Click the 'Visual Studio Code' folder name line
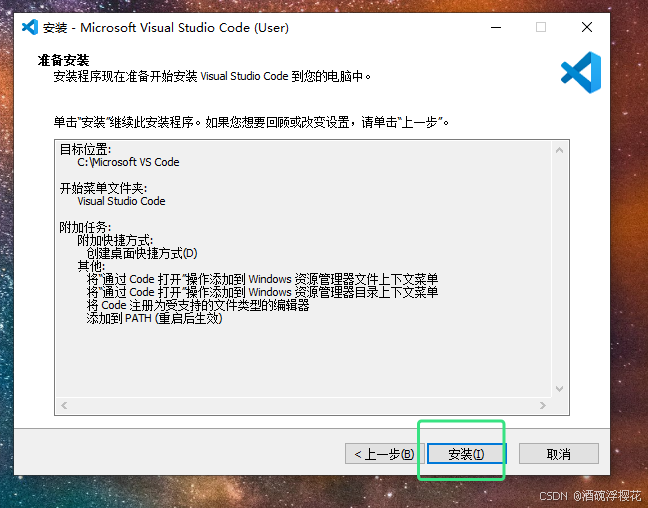648x508 pixels. [122, 201]
